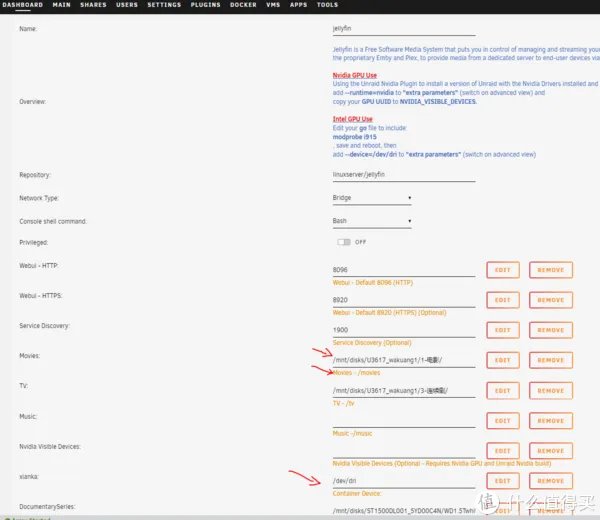This screenshot has height=520, width=600.
Task: Edit the Webui HTTP port 8096
Action: (503, 270)
